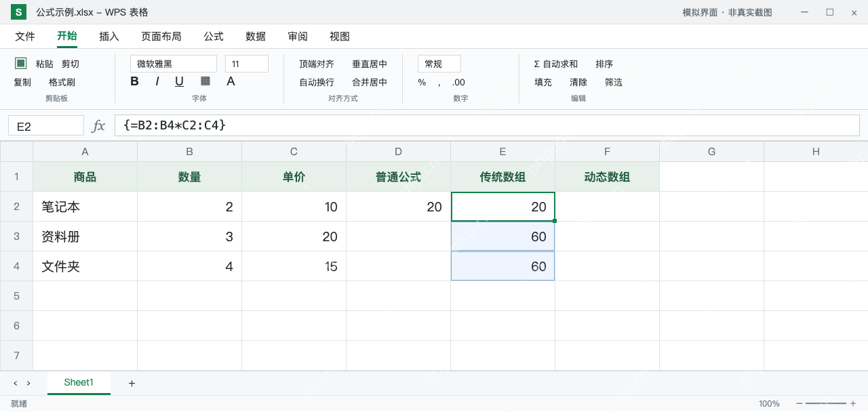Adjust the zoom slider in status bar

coord(826,404)
